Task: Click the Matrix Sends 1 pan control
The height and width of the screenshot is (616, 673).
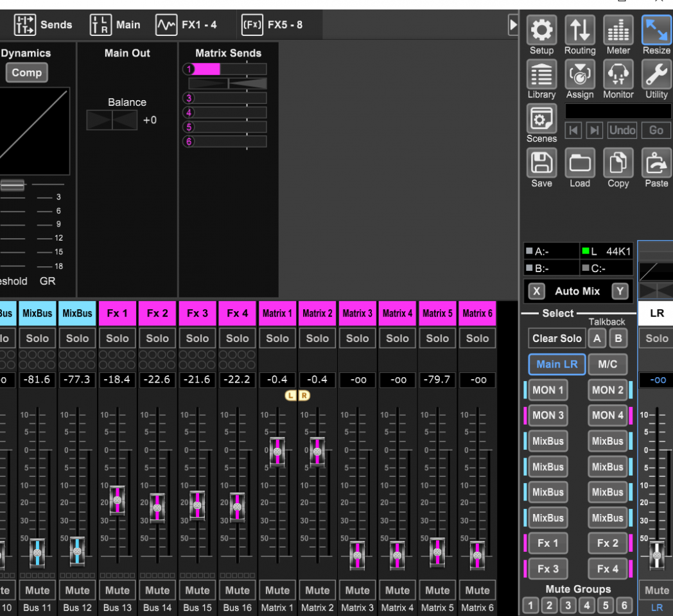Action: [x=228, y=83]
